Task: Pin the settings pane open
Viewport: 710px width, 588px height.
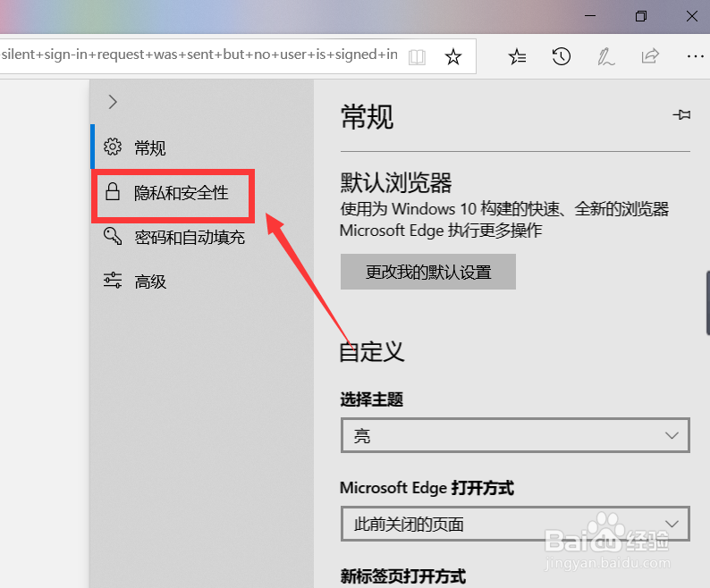Action: 681,115
